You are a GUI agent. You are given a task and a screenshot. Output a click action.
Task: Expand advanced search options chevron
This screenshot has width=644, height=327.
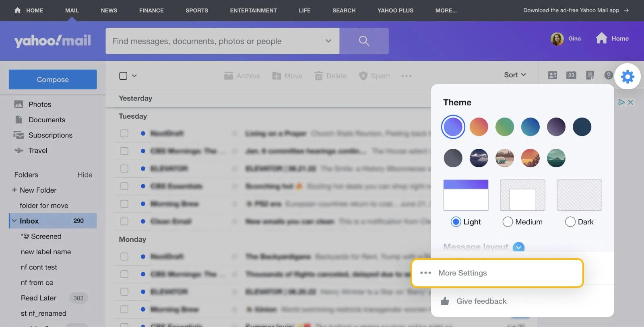coord(328,41)
